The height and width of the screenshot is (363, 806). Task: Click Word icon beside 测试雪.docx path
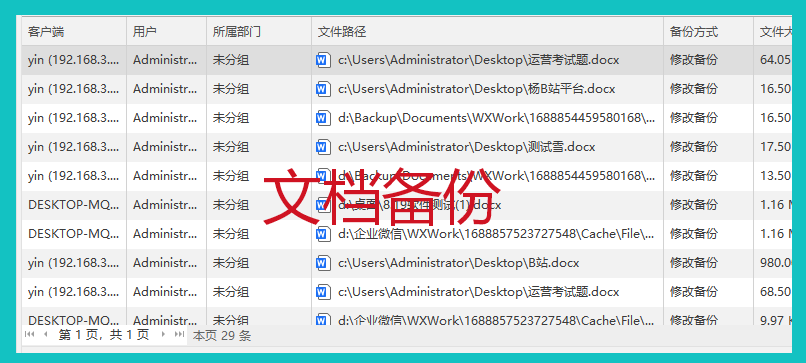pos(323,148)
